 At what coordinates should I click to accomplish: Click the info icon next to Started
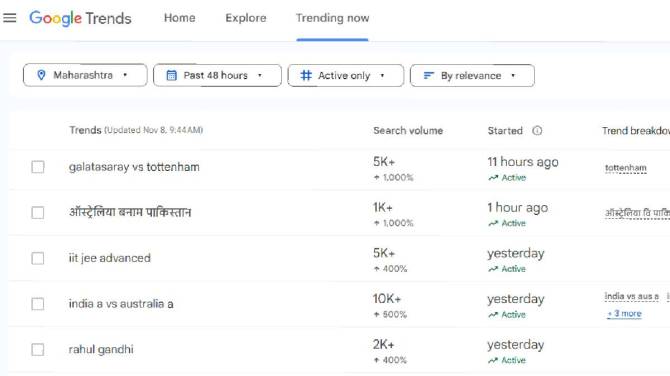coord(537,131)
